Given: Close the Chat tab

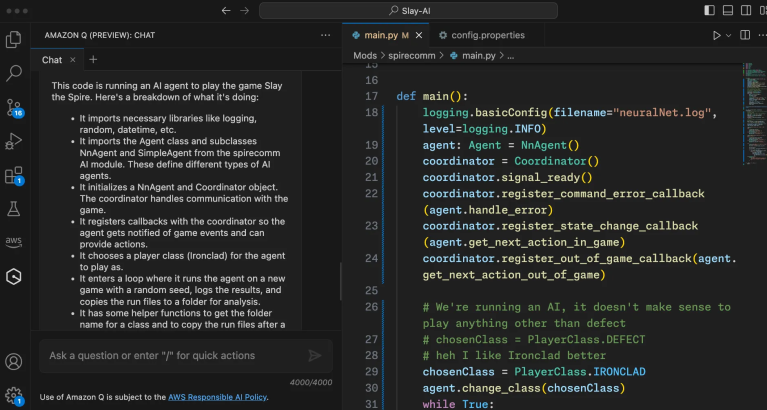Looking at the screenshot, I should 71,60.
